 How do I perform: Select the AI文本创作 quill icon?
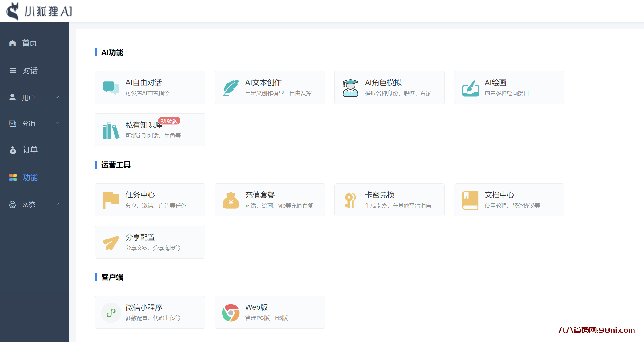(230, 87)
